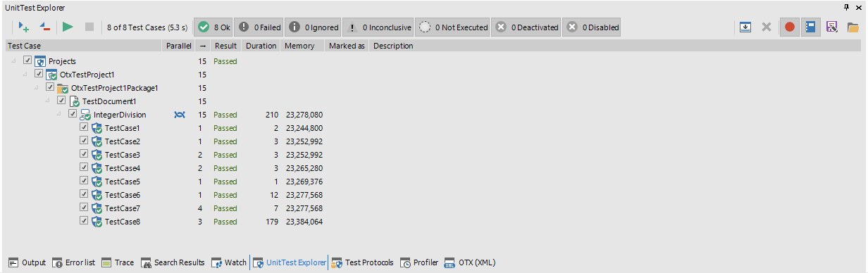Uncheck the TestCase6 checkbox
This screenshot has height=273, width=868.
coord(84,194)
